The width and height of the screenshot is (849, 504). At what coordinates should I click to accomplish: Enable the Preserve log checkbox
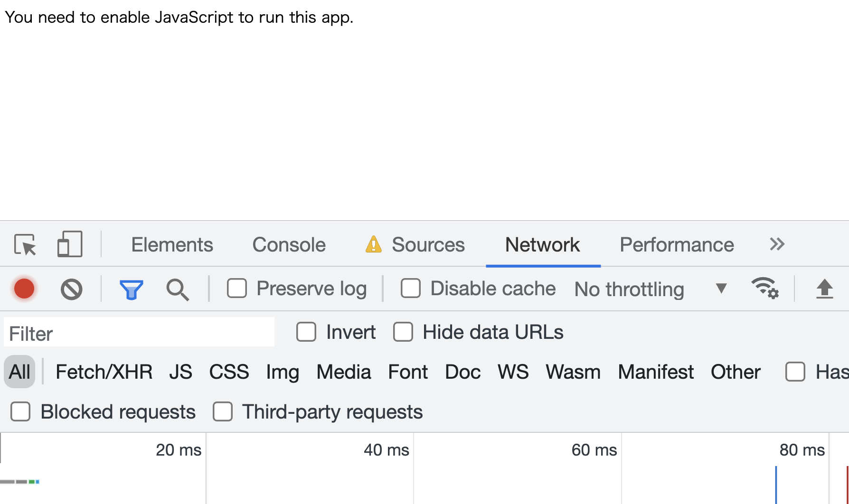pyautogui.click(x=237, y=289)
